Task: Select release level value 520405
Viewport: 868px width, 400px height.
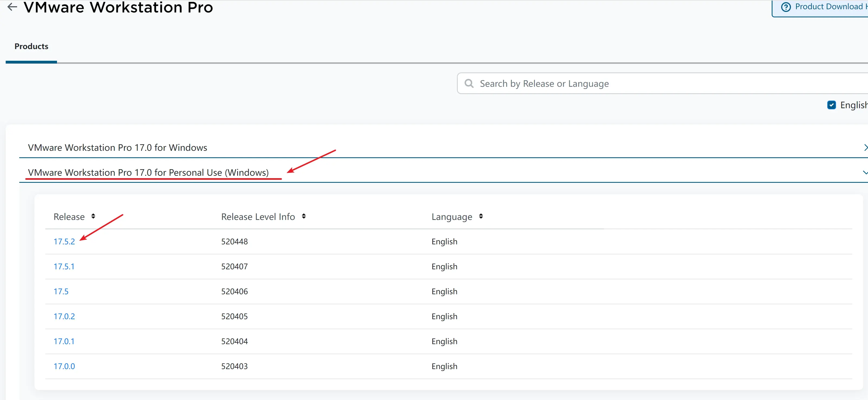Action: [x=234, y=316]
